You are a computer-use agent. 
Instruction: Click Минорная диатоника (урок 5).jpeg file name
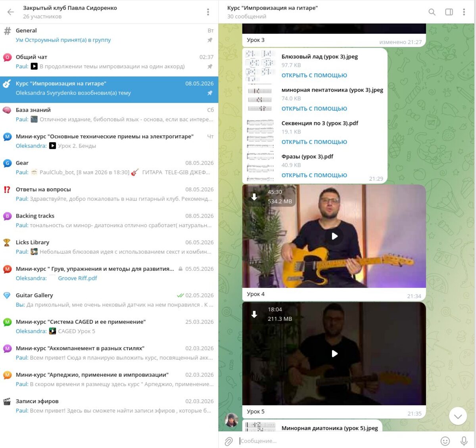click(330, 428)
